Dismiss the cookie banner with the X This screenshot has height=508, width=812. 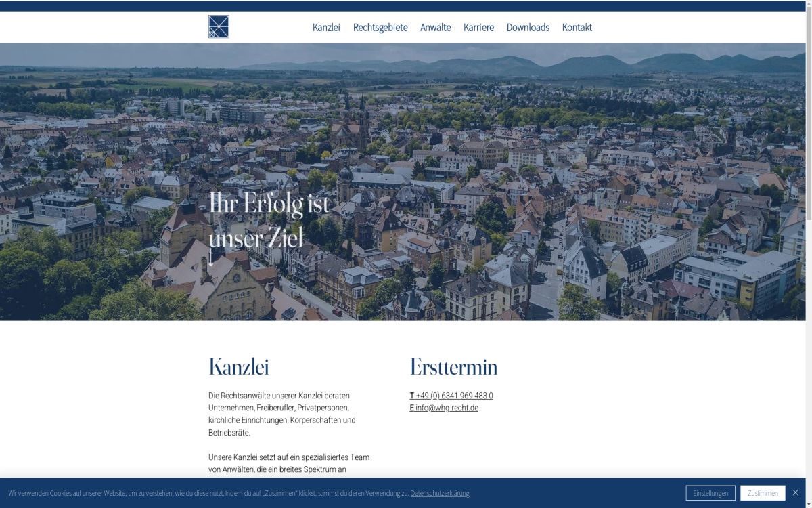click(795, 492)
